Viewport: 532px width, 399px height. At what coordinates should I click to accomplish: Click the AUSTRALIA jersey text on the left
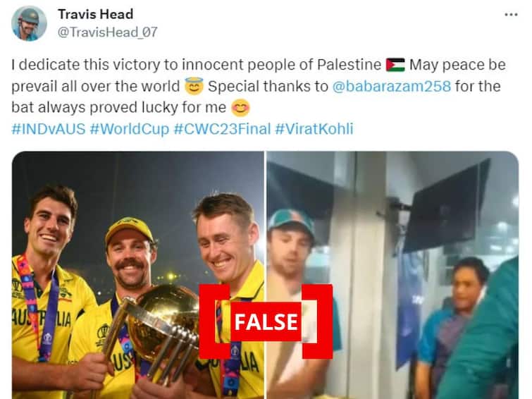[x=42, y=319]
